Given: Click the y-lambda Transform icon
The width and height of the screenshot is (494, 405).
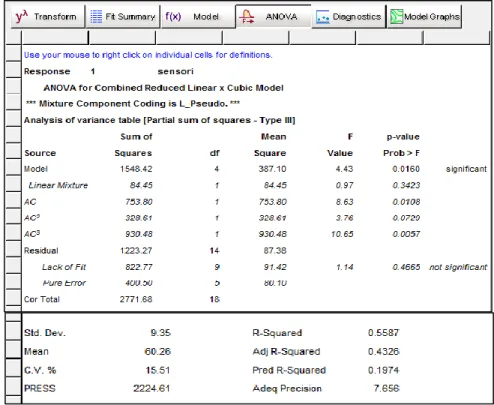Looking at the screenshot, I should coord(22,16).
